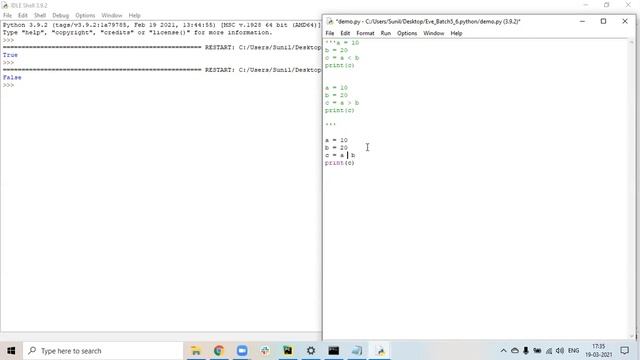Image resolution: width=640 pixels, height=360 pixels.
Task: Click the demo.py editor vertical scrollbar
Action: click(631, 189)
